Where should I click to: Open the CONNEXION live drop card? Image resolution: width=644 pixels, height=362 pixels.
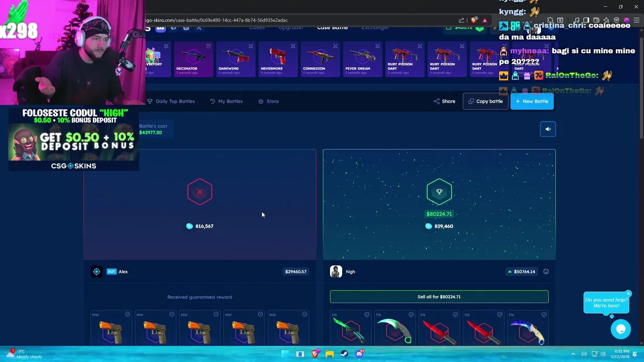[320, 59]
